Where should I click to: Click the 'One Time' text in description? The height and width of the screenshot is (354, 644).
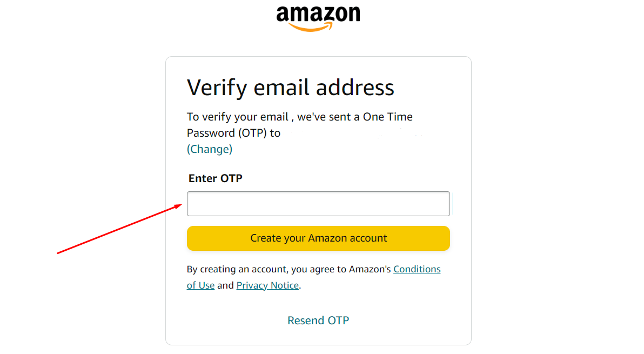[388, 117]
